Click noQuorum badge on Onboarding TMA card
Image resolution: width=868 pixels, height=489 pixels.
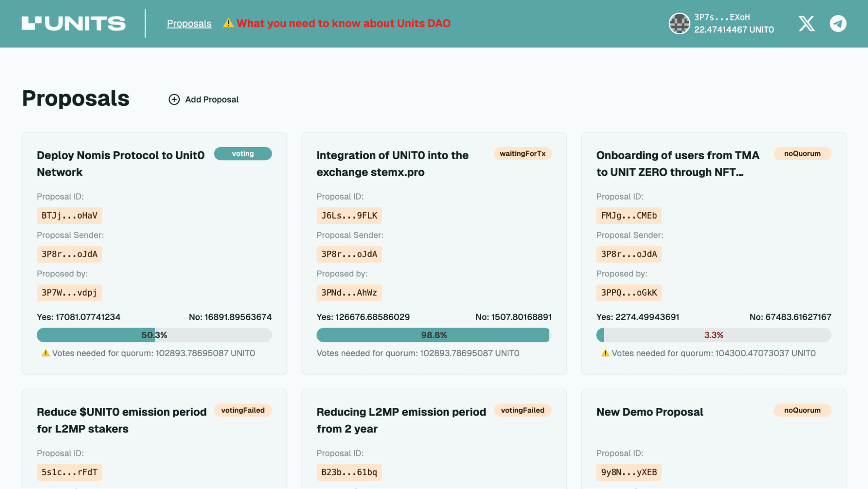point(802,154)
